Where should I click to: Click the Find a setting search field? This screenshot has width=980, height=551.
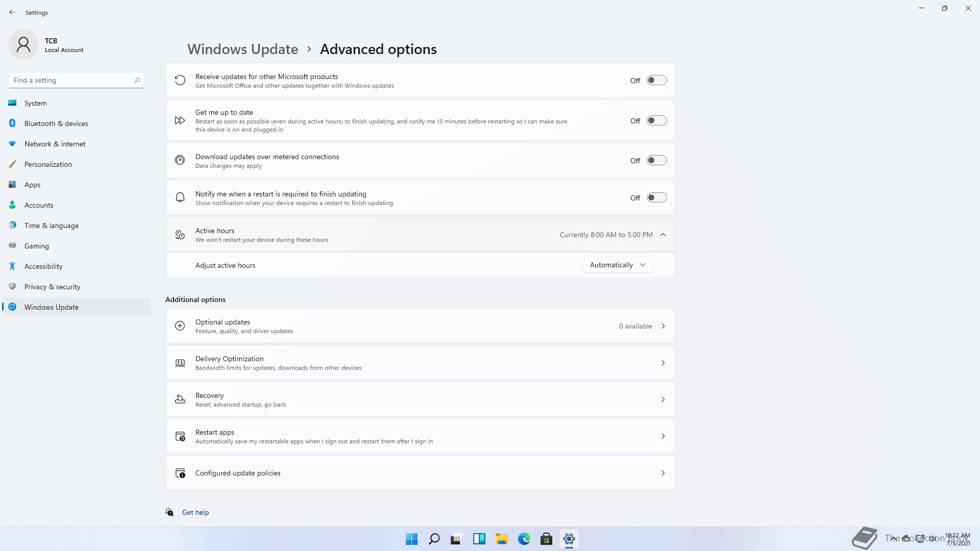pos(71,80)
